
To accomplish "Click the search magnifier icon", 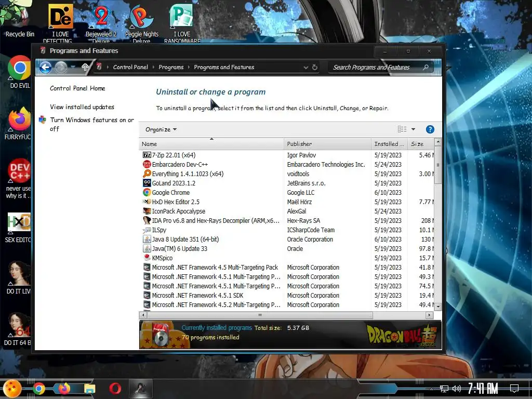I will (x=425, y=67).
